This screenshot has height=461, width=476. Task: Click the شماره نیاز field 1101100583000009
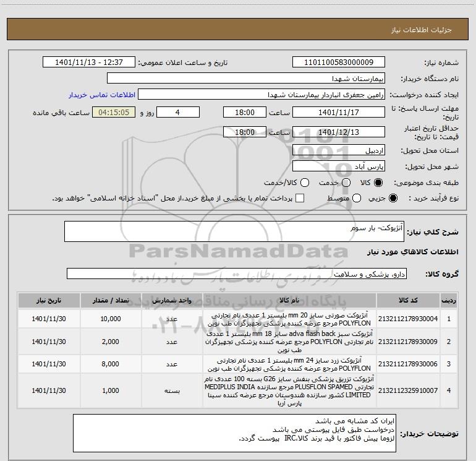pyautogui.click(x=339, y=62)
